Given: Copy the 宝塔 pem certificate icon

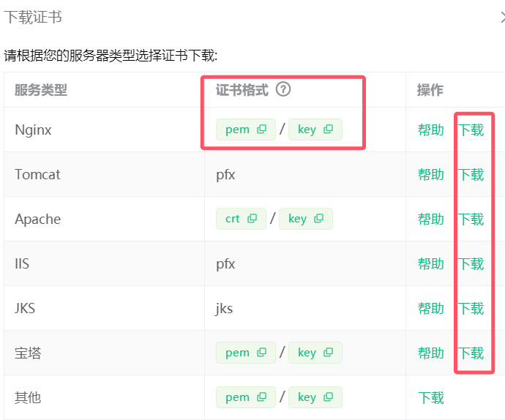Looking at the screenshot, I should [x=262, y=353].
